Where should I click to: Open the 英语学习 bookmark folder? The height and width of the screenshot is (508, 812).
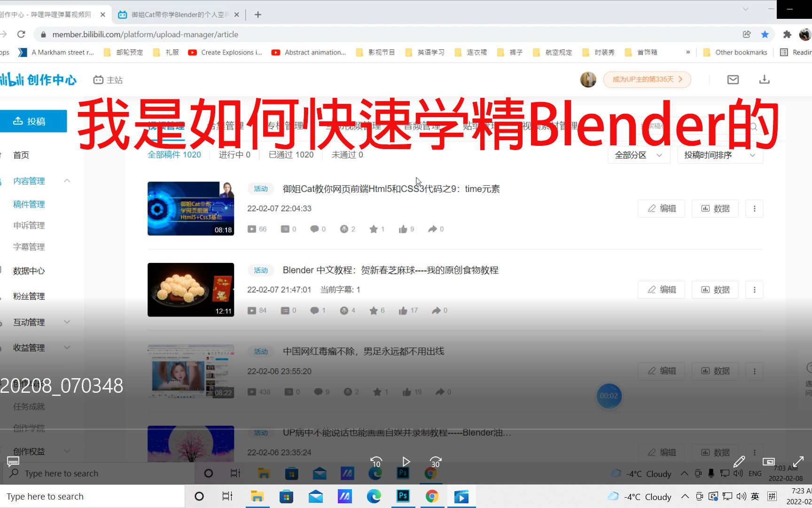pyautogui.click(x=425, y=52)
